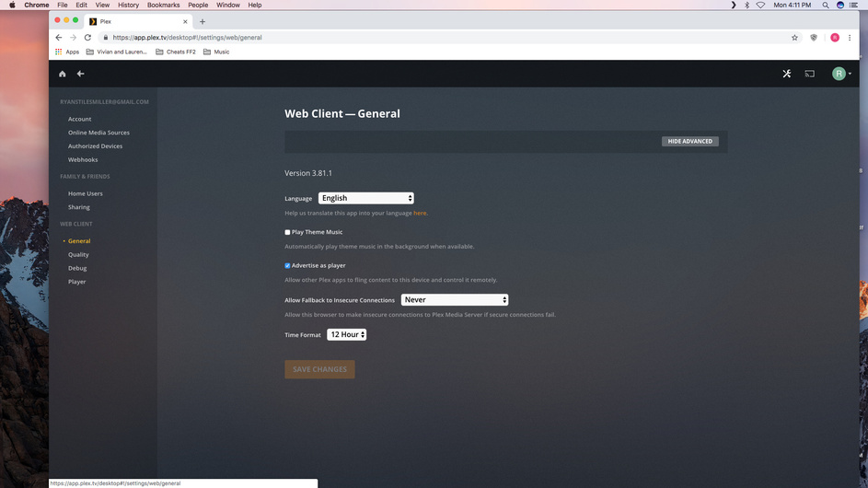Open a new browser tab
Screen dimensions: 868x488
coord(203,21)
